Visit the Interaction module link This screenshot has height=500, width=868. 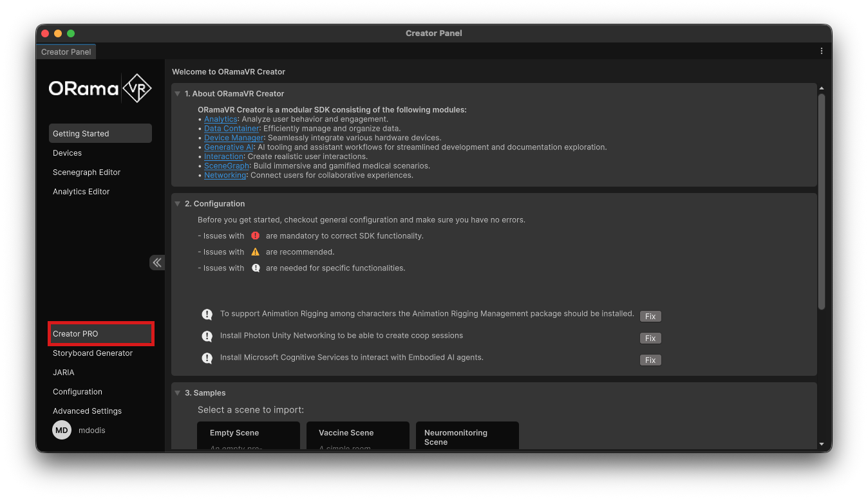[x=223, y=156]
